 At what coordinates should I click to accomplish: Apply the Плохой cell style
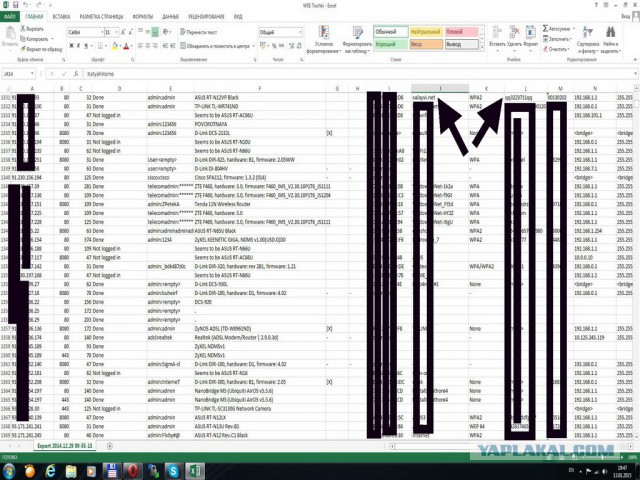pyautogui.click(x=461, y=31)
